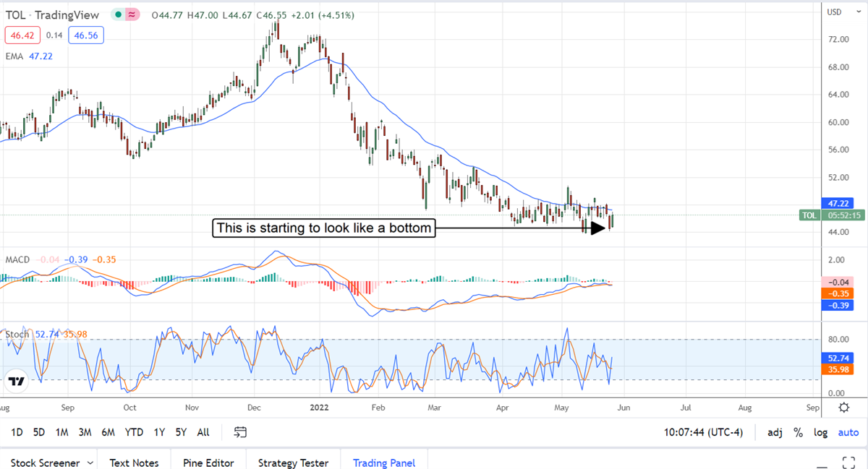The image size is (868, 469).
Task: Set range to 5D
Action: 39,432
